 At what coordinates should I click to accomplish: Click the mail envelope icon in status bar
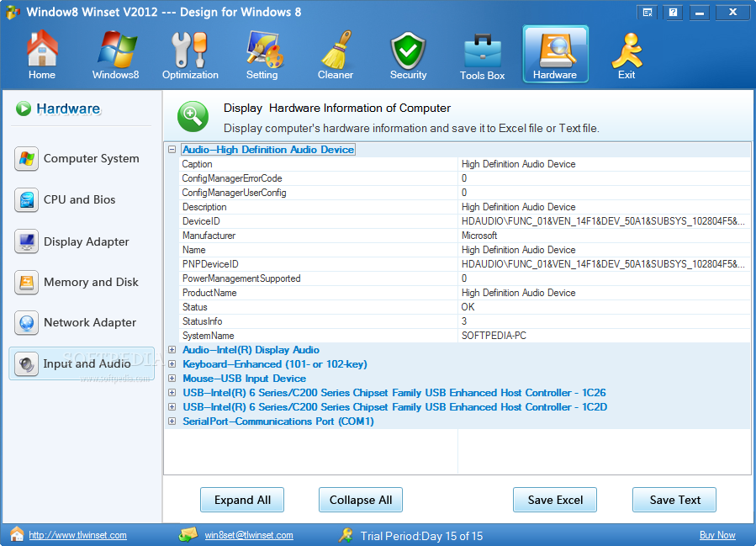(x=188, y=534)
